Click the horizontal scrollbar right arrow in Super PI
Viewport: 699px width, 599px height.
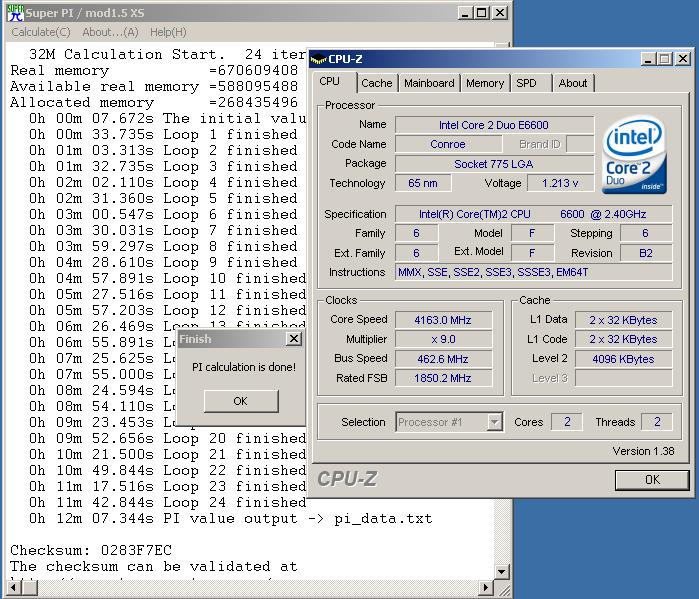pyautogui.click(x=485, y=588)
